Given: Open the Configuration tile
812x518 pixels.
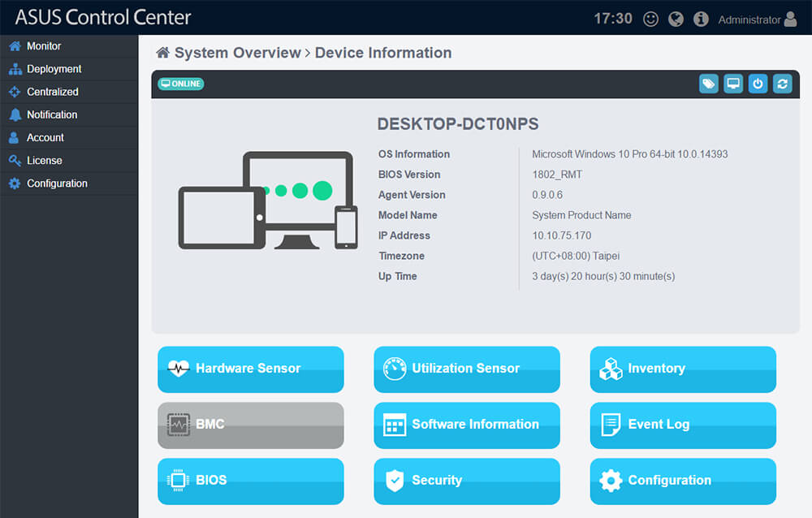Looking at the screenshot, I should click(683, 481).
